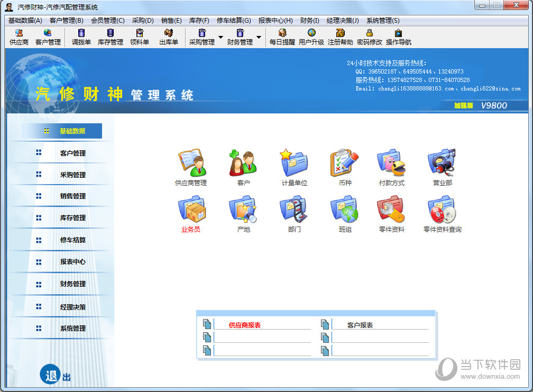Open the 采购(D) menu

[143, 21]
